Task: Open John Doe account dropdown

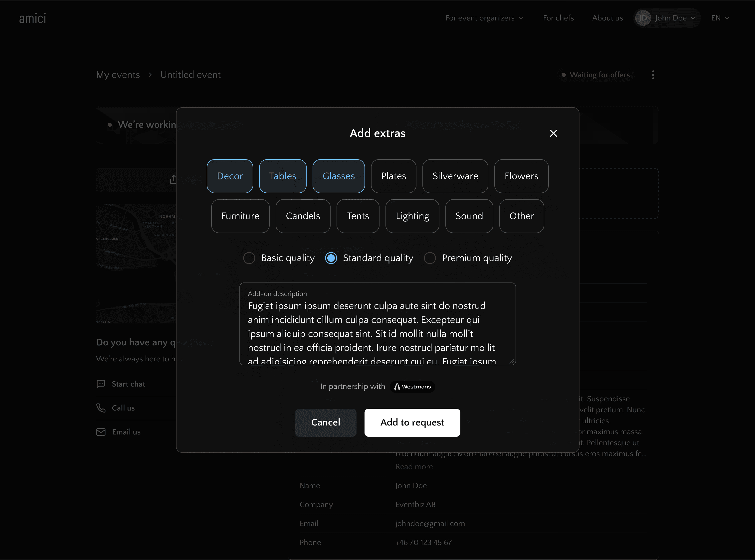Action: [667, 18]
